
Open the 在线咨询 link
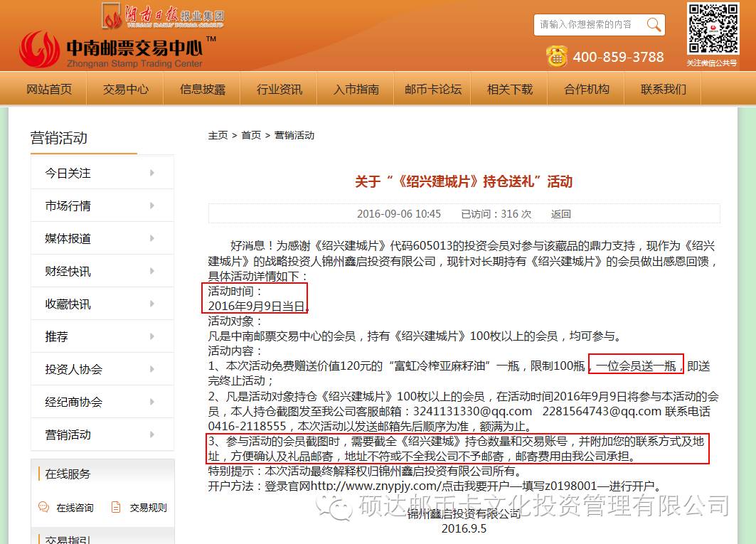75,508
